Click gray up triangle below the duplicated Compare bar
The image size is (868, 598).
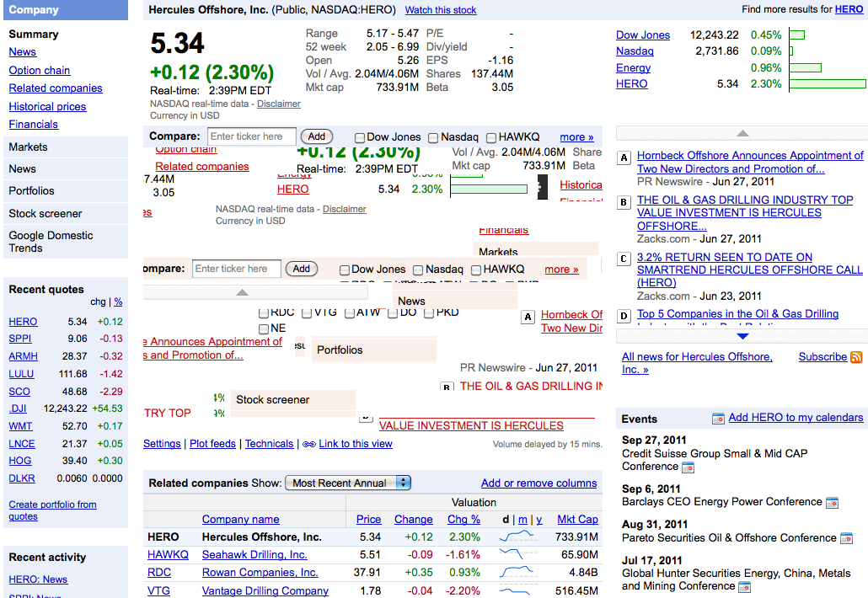(242, 292)
